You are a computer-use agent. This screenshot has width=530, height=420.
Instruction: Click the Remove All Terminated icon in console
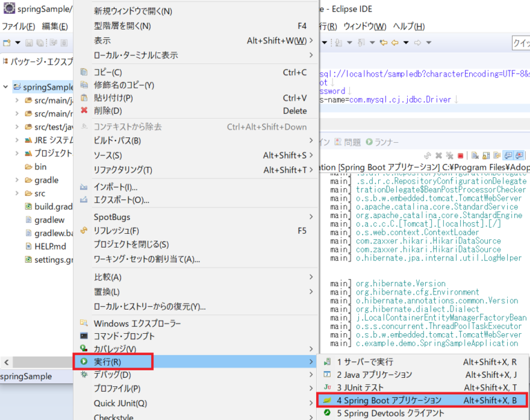[x=449, y=155]
